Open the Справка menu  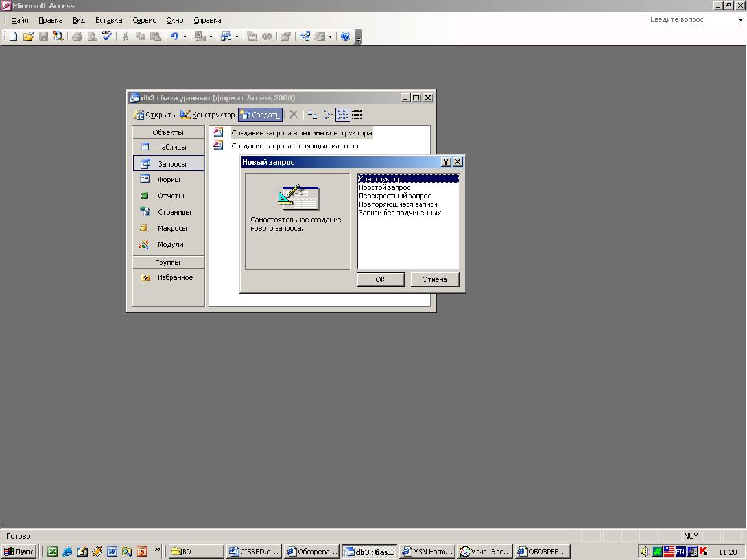pyautogui.click(x=207, y=20)
